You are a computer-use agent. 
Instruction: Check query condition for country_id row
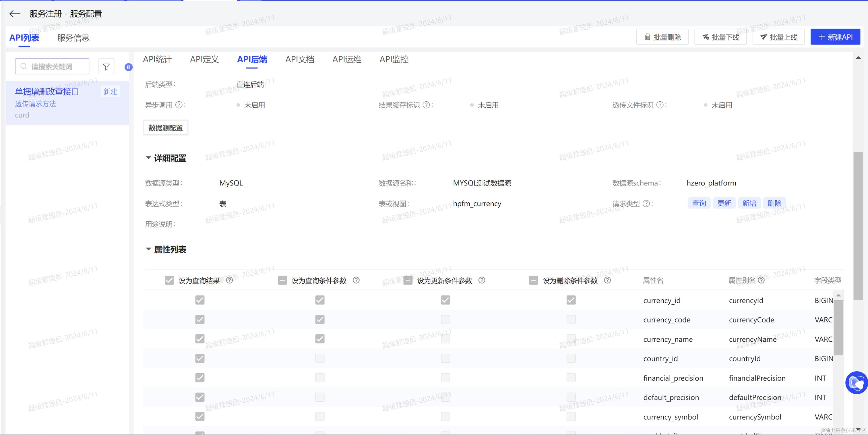click(320, 358)
